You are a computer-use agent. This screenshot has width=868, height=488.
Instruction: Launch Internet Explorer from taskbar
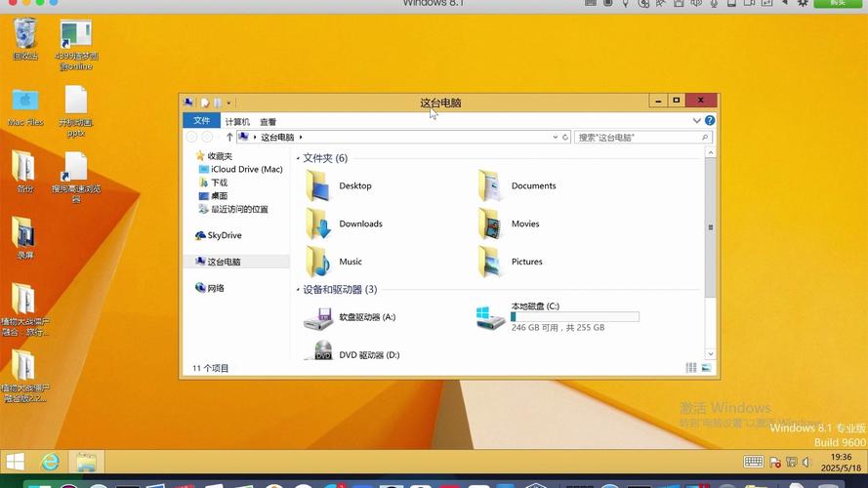click(x=51, y=462)
